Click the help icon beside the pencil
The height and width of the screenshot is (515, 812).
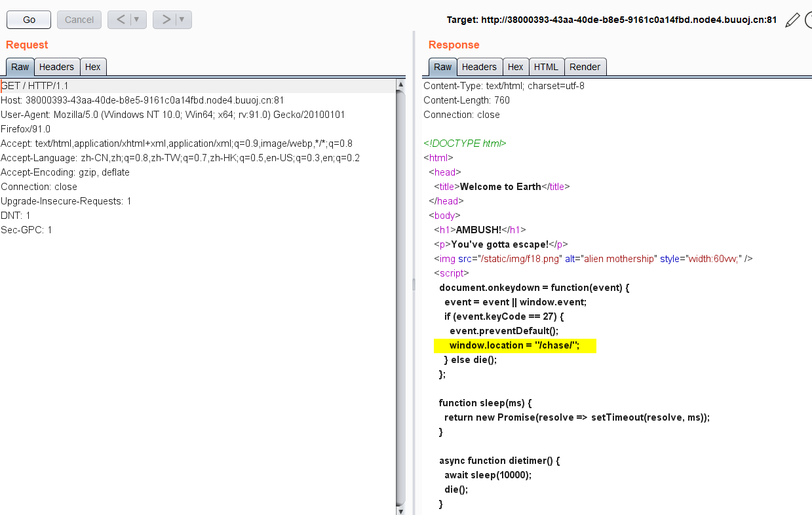tap(809, 20)
